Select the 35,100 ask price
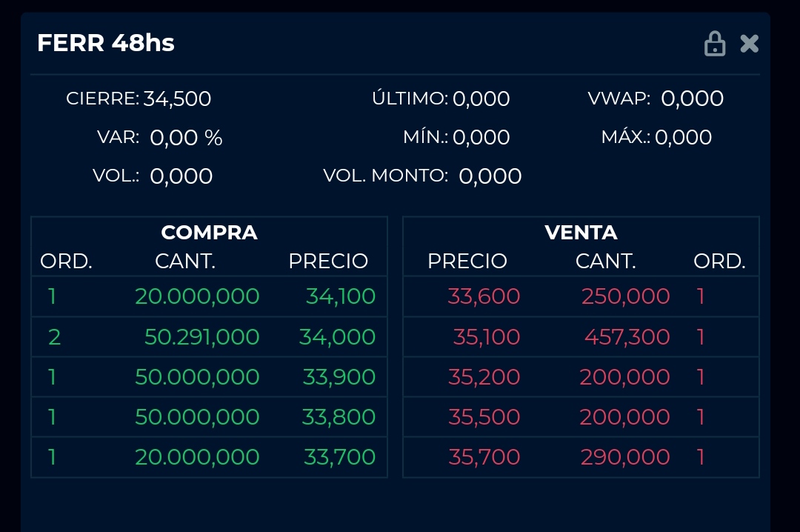This screenshot has width=800, height=532. pos(487,337)
